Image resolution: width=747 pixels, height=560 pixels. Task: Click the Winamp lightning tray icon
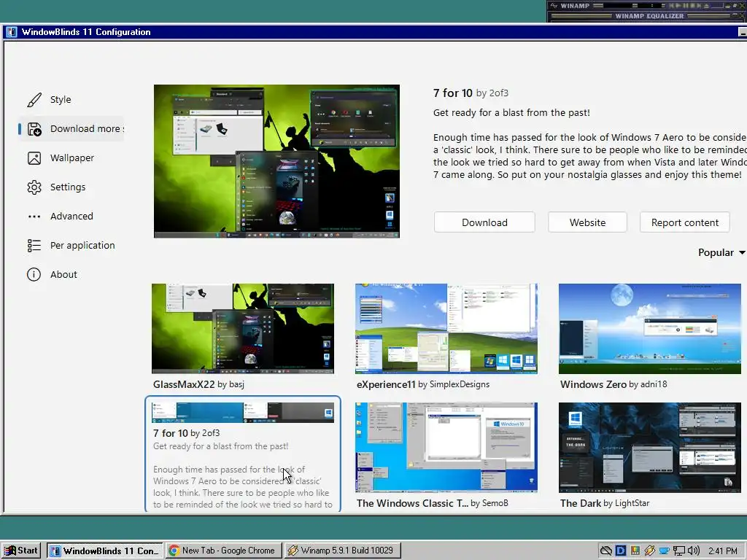click(x=649, y=551)
